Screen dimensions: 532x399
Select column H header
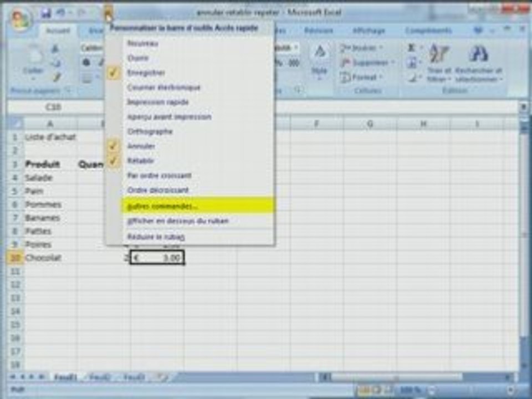click(x=423, y=124)
